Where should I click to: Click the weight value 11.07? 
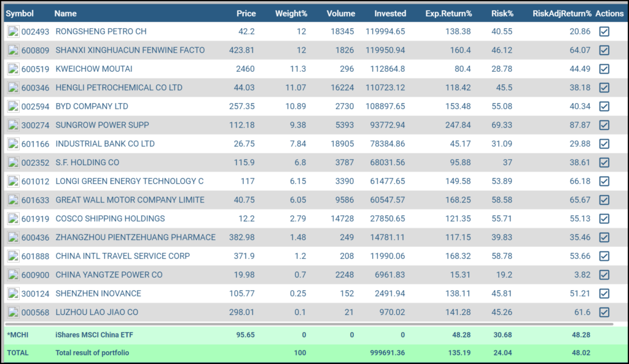coord(295,87)
